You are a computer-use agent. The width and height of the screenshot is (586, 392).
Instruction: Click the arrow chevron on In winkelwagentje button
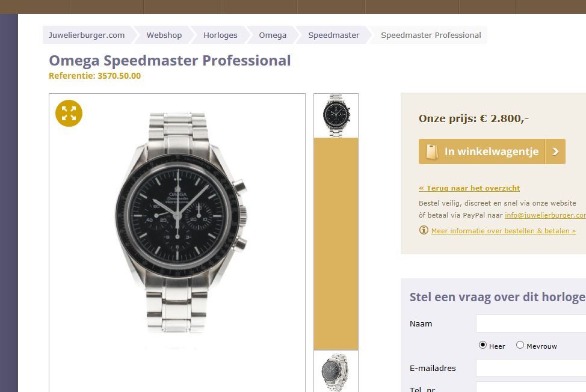pyautogui.click(x=555, y=152)
